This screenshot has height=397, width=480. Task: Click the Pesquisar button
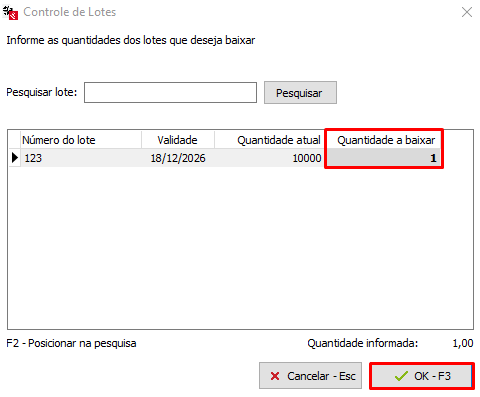pyautogui.click(x=300, y=93)
